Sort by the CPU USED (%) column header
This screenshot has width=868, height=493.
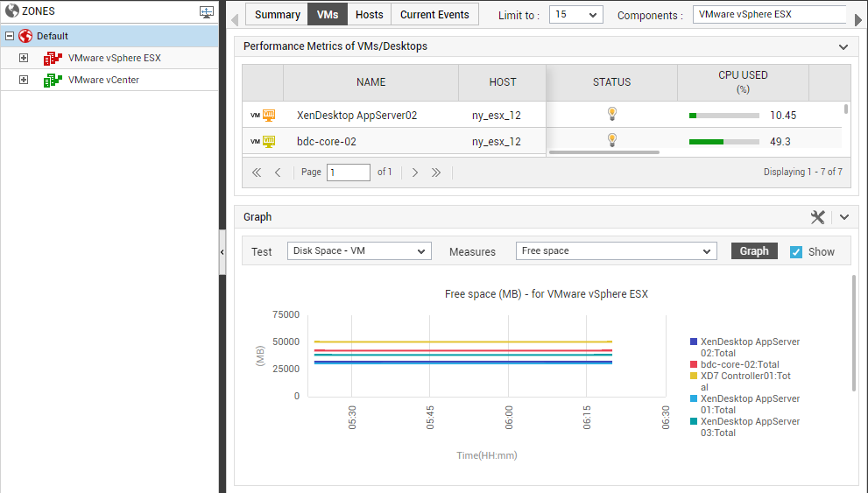point(743,82)
